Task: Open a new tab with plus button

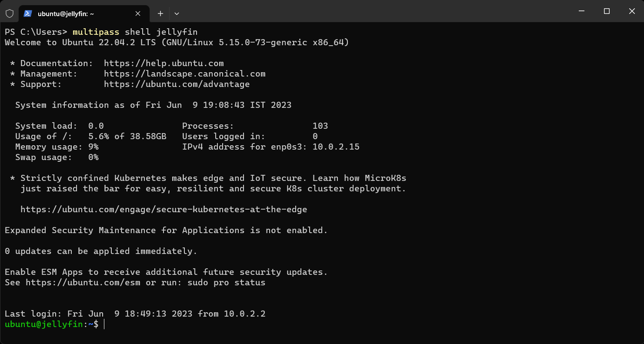Action: point(160,13)
